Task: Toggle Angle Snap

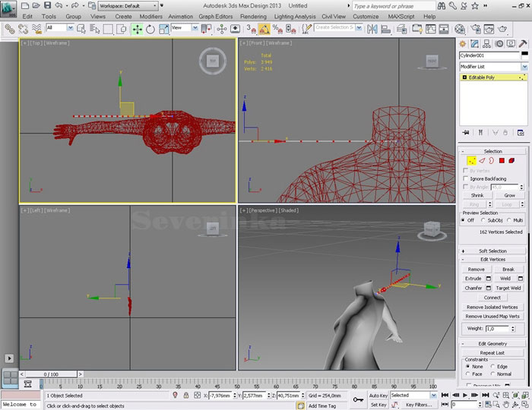Action: coord(264,29)
